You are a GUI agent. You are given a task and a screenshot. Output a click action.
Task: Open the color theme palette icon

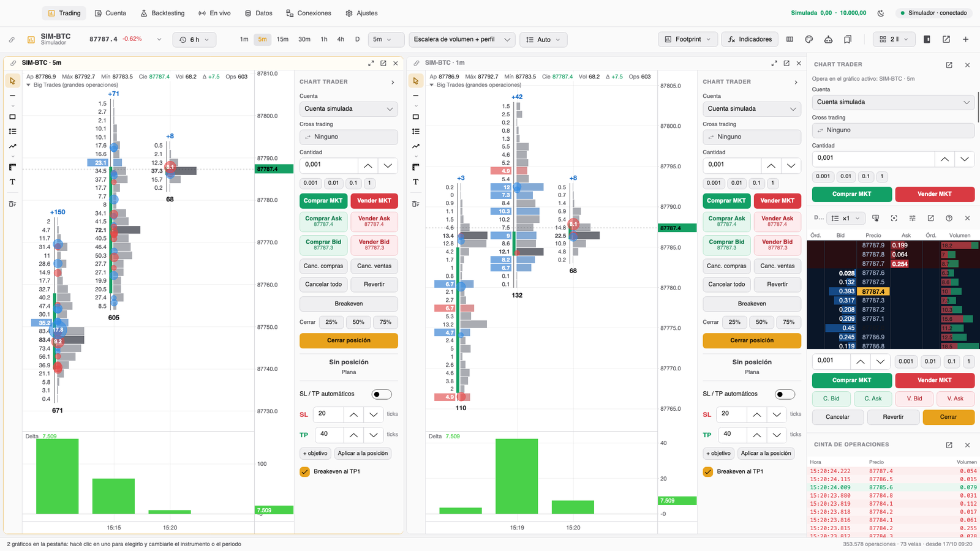tap(809, 39)
